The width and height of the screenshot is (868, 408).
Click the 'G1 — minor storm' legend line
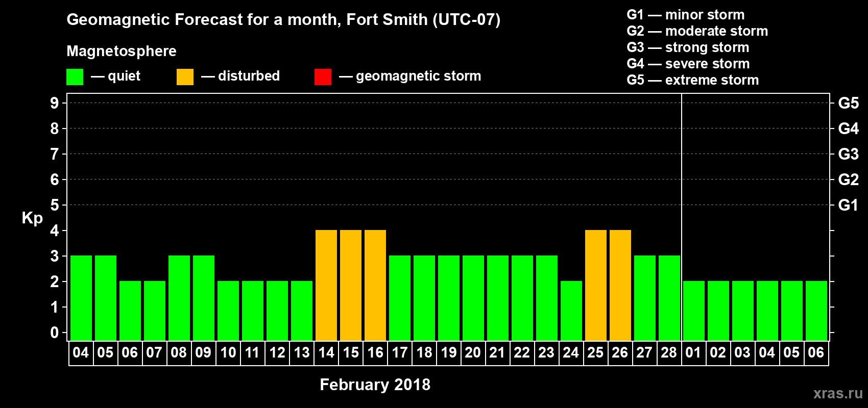click(x=685, y=15)
